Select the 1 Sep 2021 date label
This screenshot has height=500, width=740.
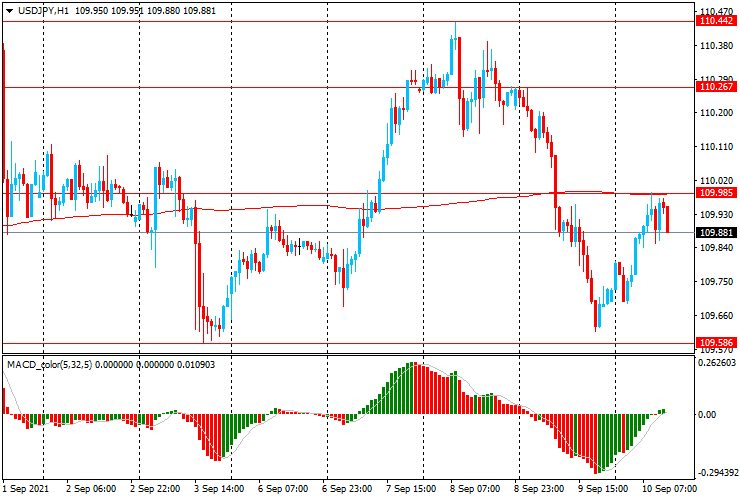click(25, 488)
